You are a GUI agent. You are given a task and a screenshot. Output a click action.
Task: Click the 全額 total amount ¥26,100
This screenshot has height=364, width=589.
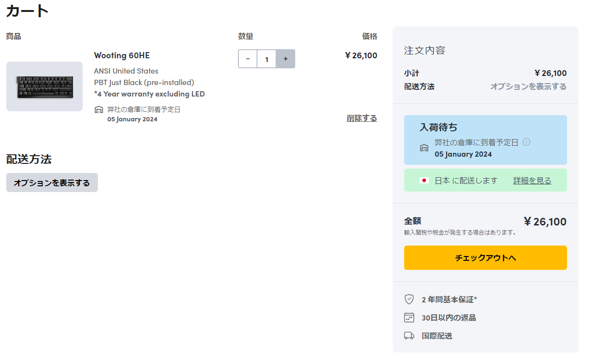(545, 222)
